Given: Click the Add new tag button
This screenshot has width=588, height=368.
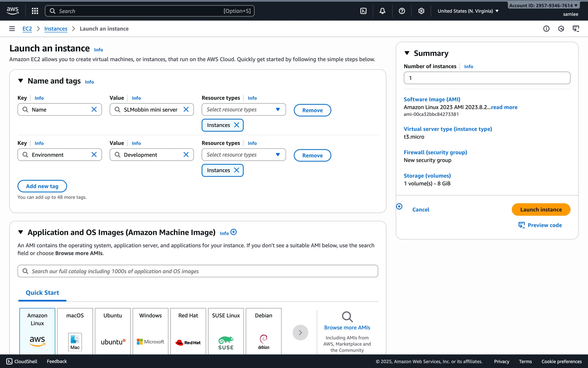Looking at the screenshot, I should pos(42,186).
